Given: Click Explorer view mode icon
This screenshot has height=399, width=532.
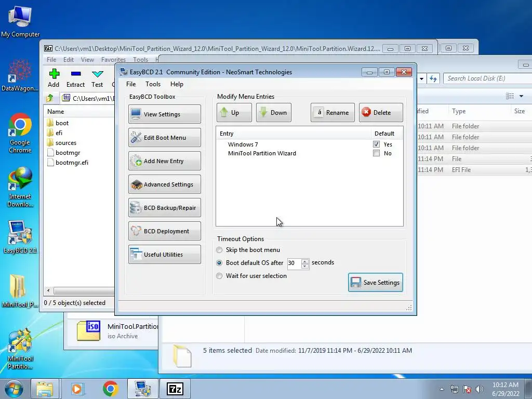Looking at the screenshot, I should coord(510,96).
